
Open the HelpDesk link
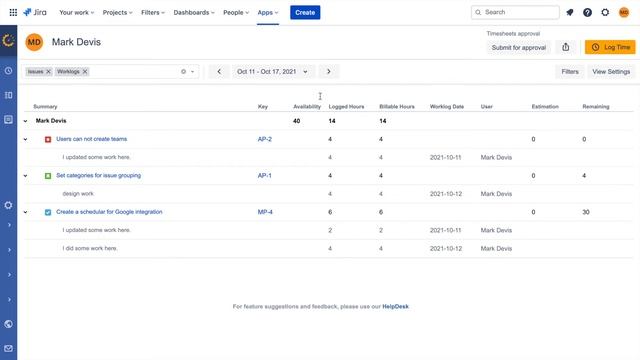pos(395,307)
